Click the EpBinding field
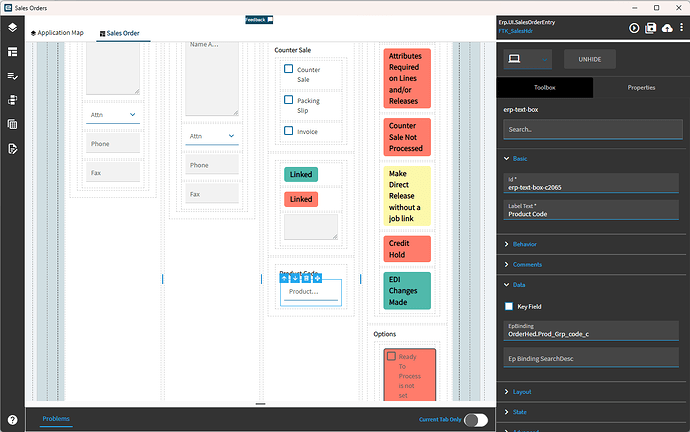 point(591,330)
